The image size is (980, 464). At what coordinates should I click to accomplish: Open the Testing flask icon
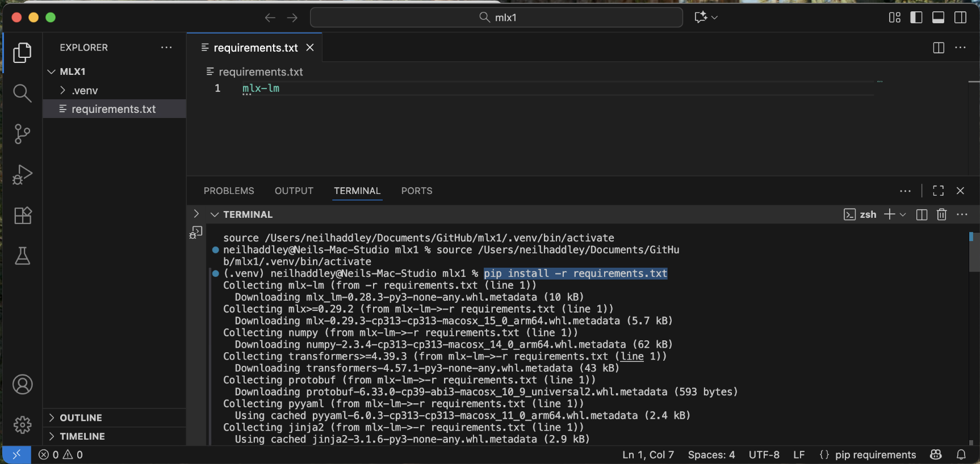click(22, 256)
